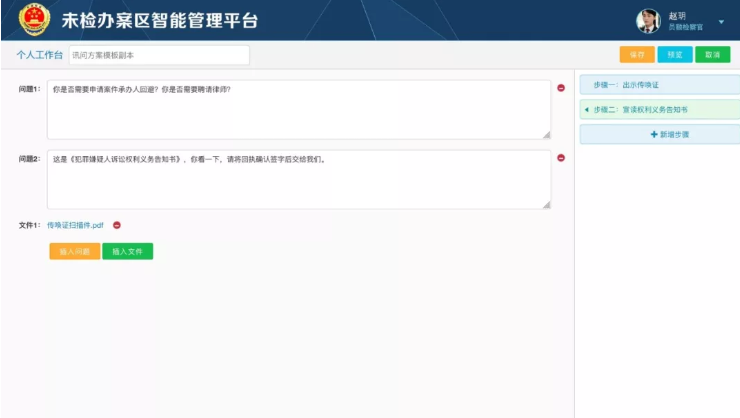
Task: Open the 个人工作台 menu item
Action: click(39, 55)
